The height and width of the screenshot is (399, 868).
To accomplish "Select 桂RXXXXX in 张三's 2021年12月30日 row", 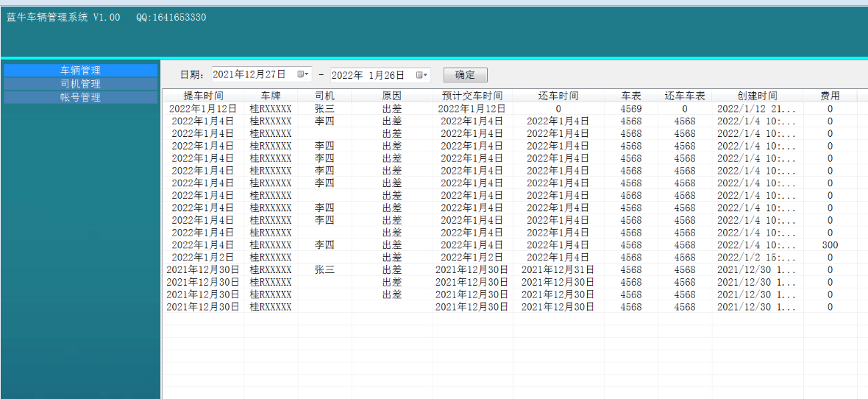I will 271,270.
